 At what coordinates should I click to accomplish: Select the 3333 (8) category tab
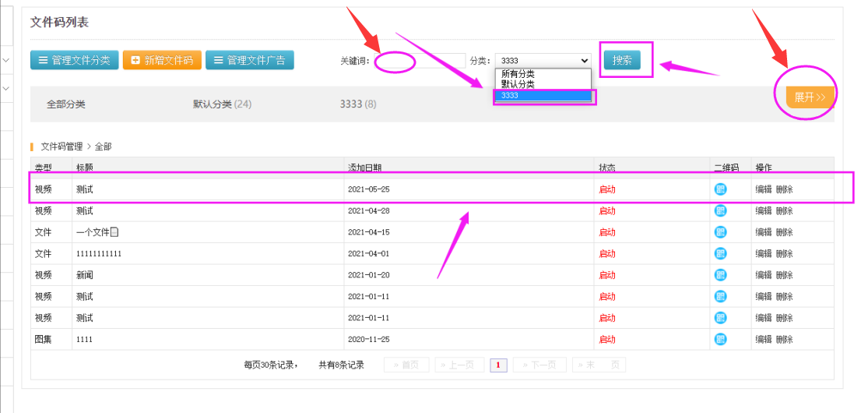click(358, 104)
